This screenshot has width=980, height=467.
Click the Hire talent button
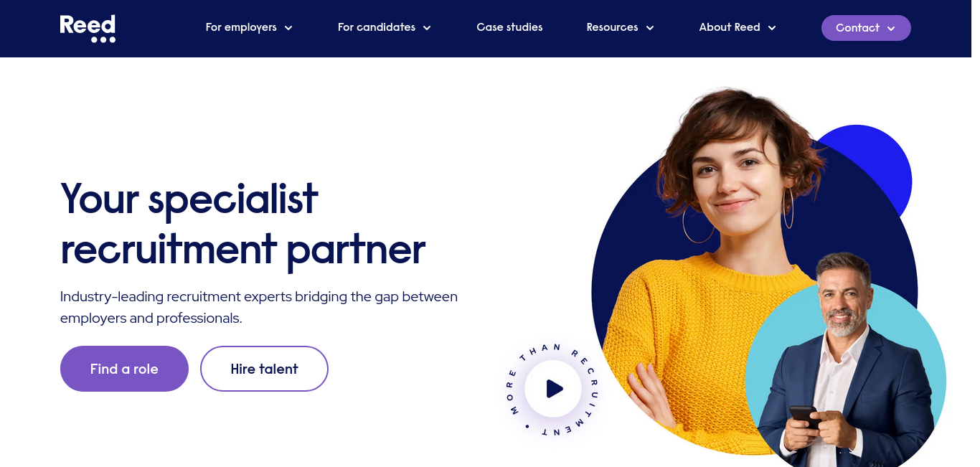coord(264,369)
